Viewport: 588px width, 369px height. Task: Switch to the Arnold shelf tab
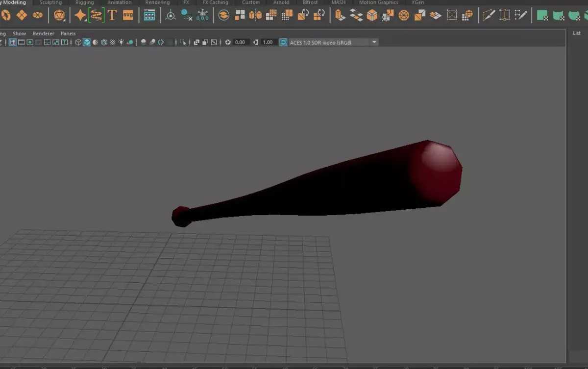[x=281, y=2]
